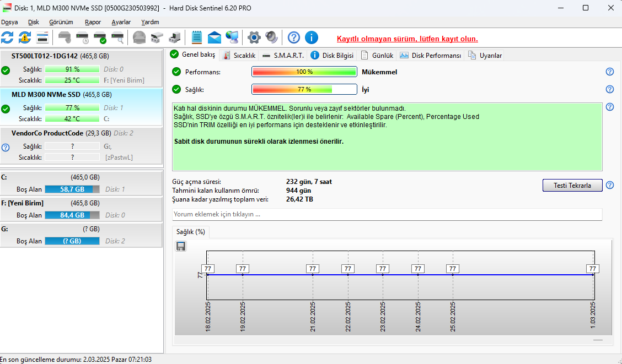
Task: Click help icon next to Performans bar
Action: (610, 72)
